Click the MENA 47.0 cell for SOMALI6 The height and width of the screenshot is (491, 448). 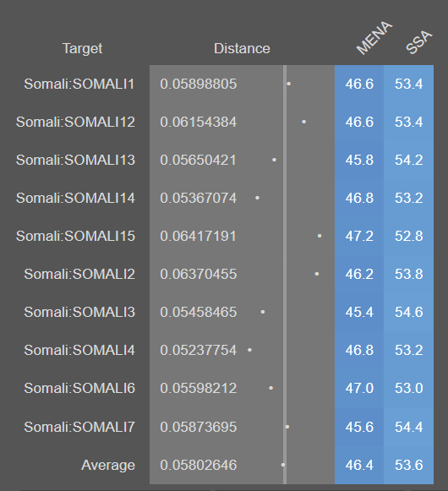coord(359,388)
